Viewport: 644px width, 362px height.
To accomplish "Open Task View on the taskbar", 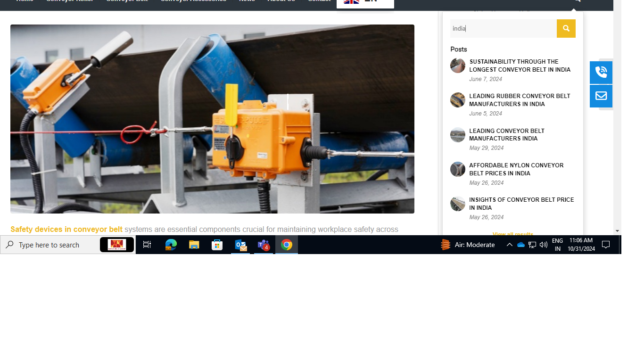I will click(x=147, y=245).
